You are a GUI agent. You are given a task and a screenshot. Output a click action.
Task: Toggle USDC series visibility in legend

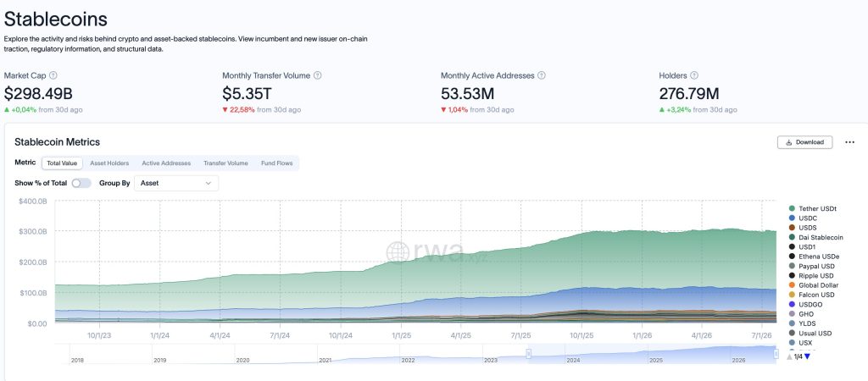[x=803, y=218]
